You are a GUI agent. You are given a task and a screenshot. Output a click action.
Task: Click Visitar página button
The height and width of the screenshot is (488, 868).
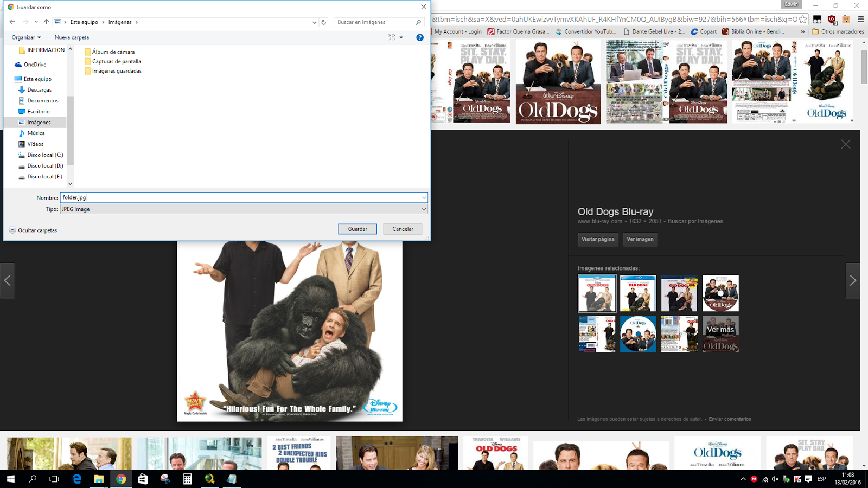(x=598, y=239)
